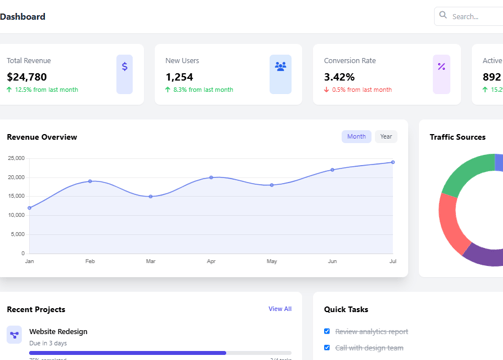This screenshot has height=360, width=503.
Task: Switch the revenue chart to Month view
Action: click(x=356, y=137)
